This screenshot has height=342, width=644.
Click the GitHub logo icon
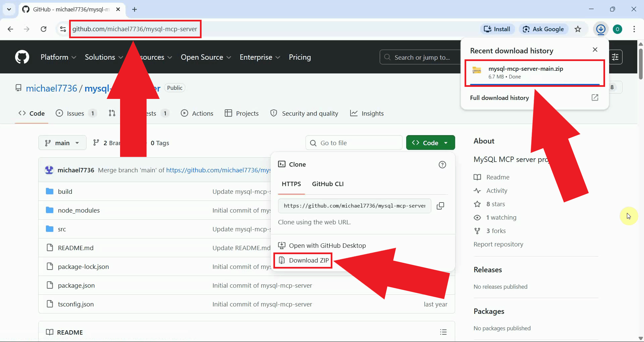(22, 57)
